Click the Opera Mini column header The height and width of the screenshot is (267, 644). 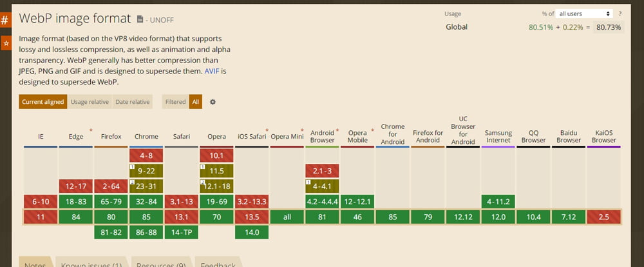pos(287,137)
